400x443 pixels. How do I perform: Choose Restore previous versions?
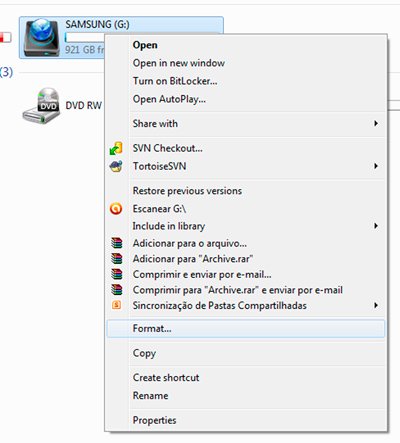pyautogui.click(x=246, y=191)
